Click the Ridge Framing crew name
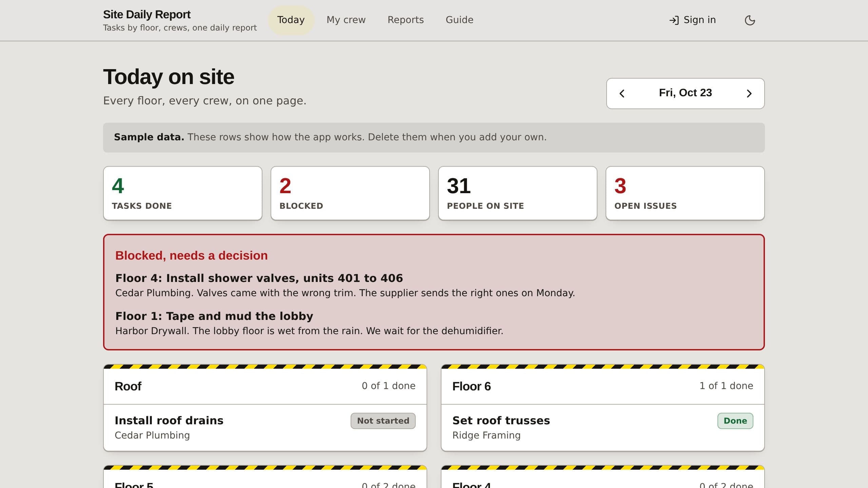The width and height of the screenshot is (868, 488). click(487, 435)
